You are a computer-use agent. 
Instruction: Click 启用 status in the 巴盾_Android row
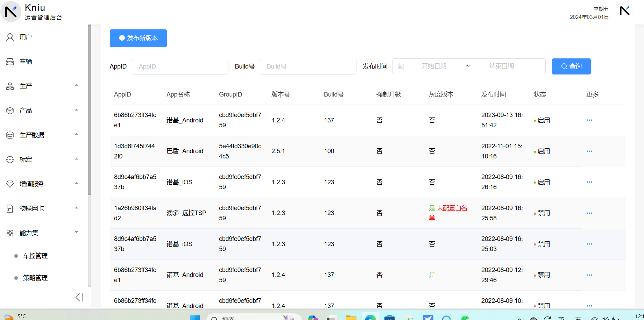coord(544,151)
